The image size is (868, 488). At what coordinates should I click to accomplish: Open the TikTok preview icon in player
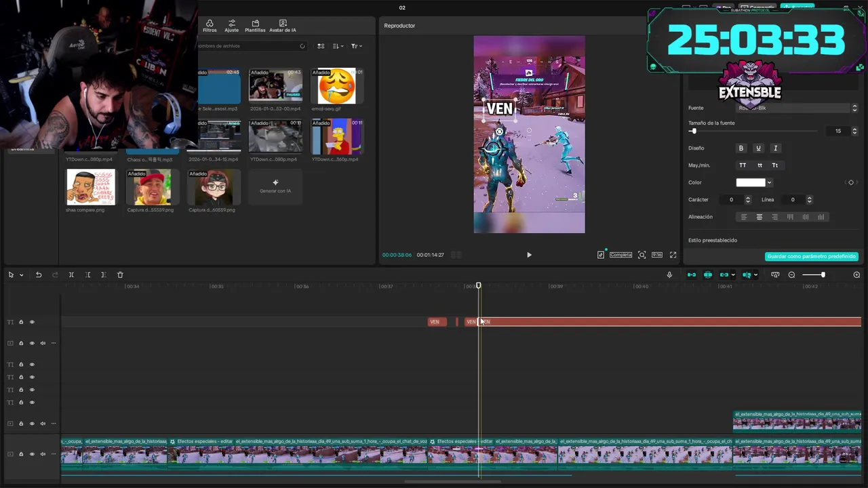pyautogui.click(x=601, y=255)
